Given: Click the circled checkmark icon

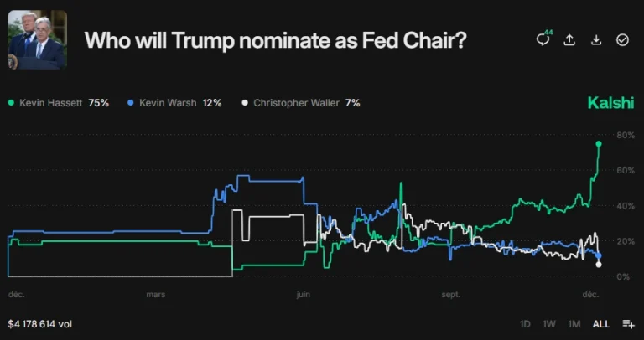Looking at the screenshot, I should click(622, 39).
